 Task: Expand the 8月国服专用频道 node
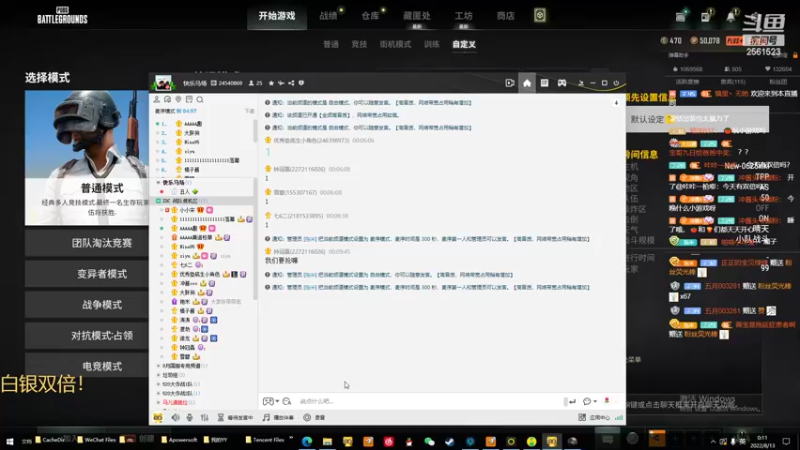[x=158, y=366]
